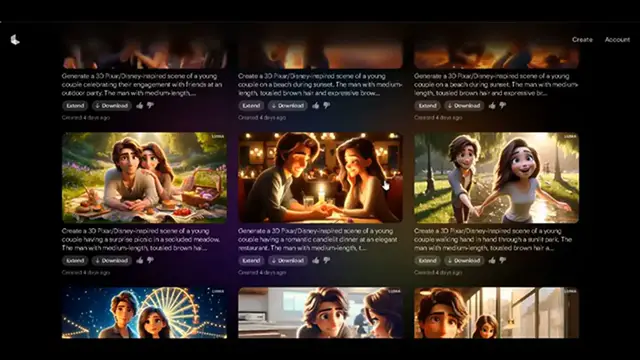Click the surprise picnic prompt text
Viewport: 640px width, 360px height.
coord(141,240)
